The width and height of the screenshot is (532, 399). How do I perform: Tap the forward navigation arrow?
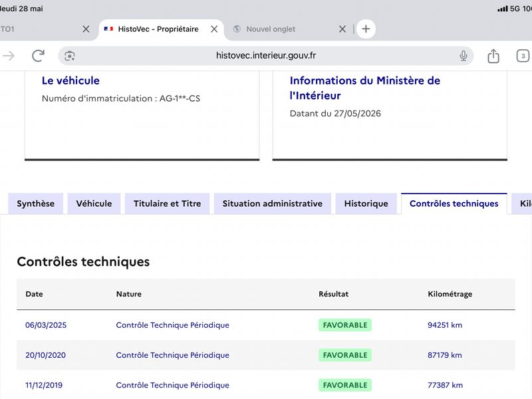9,56
